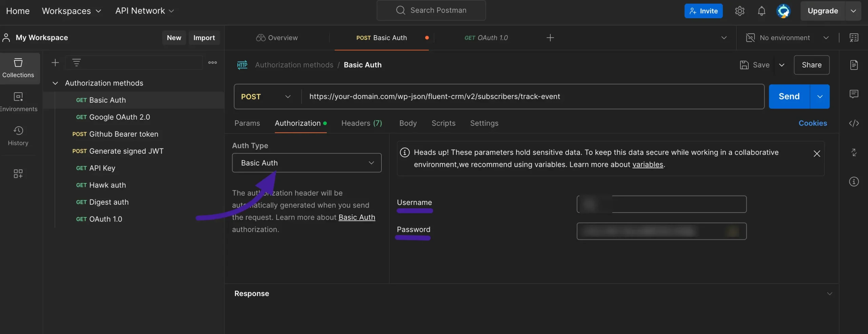
Task: Switch to the Headers (7) tab
Action: click(362, 123)
